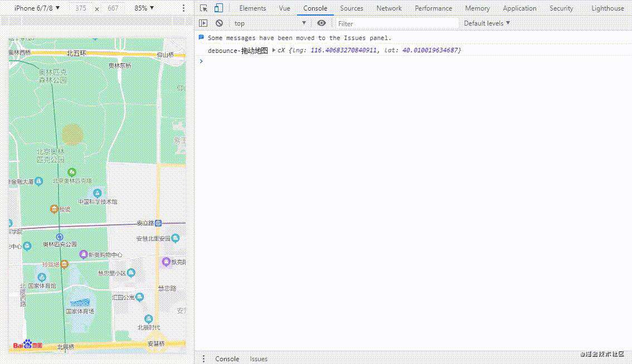
Task: Click the device height field showing 667
Action: 113,8
